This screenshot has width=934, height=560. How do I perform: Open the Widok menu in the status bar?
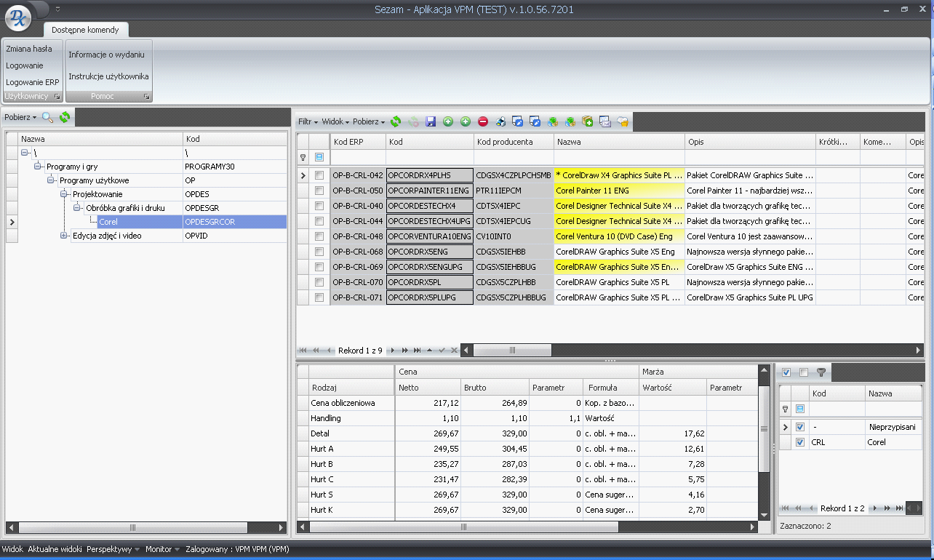point(12,550)
